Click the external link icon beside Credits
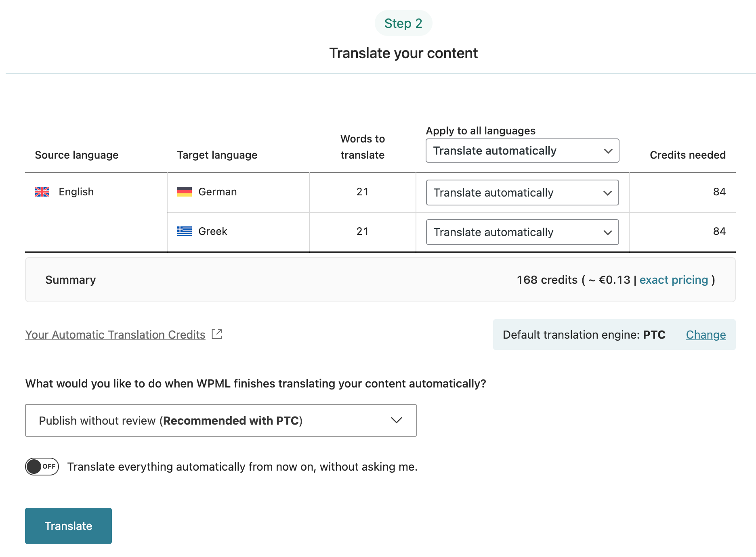 (217, 334)
